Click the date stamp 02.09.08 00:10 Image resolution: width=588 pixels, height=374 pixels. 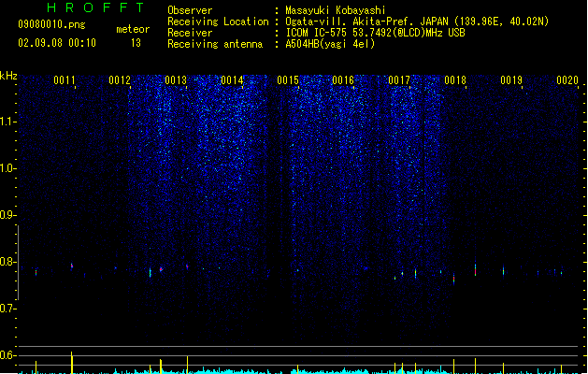click(x=57, y=43)
